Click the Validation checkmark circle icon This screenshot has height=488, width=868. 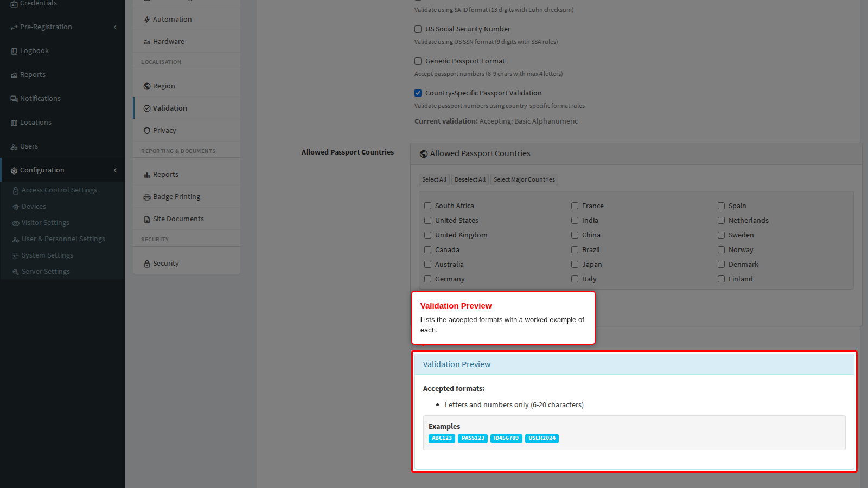(147, 108)
